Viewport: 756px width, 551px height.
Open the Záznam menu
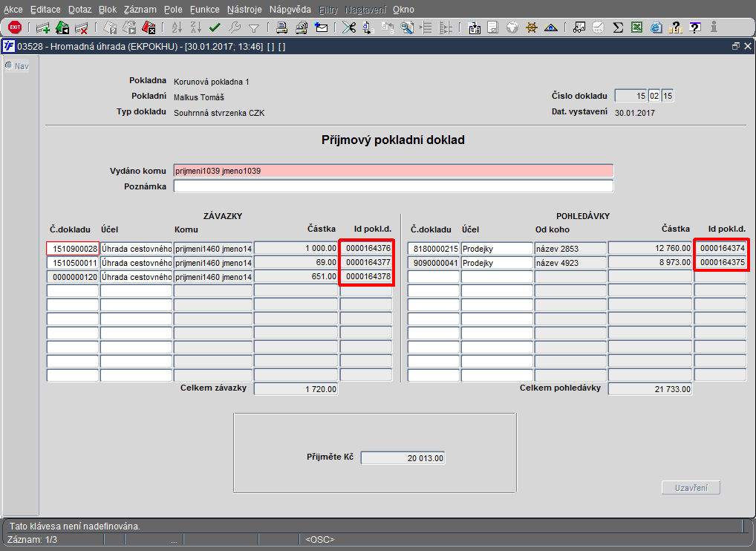click(x=140, y=10)
